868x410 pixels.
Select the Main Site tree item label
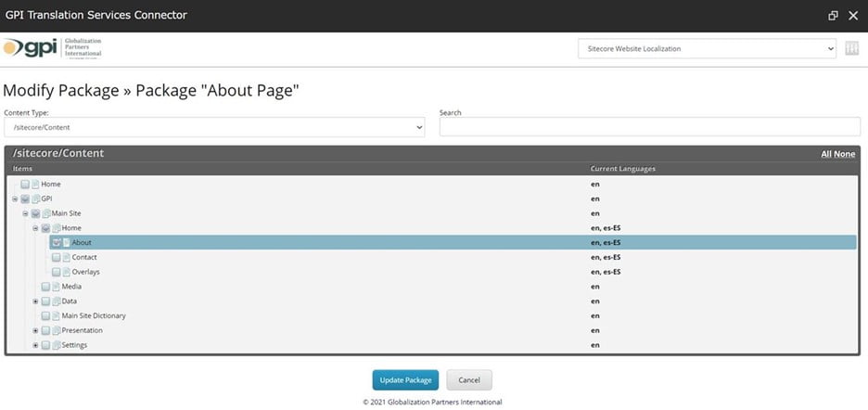coord(67,213)
